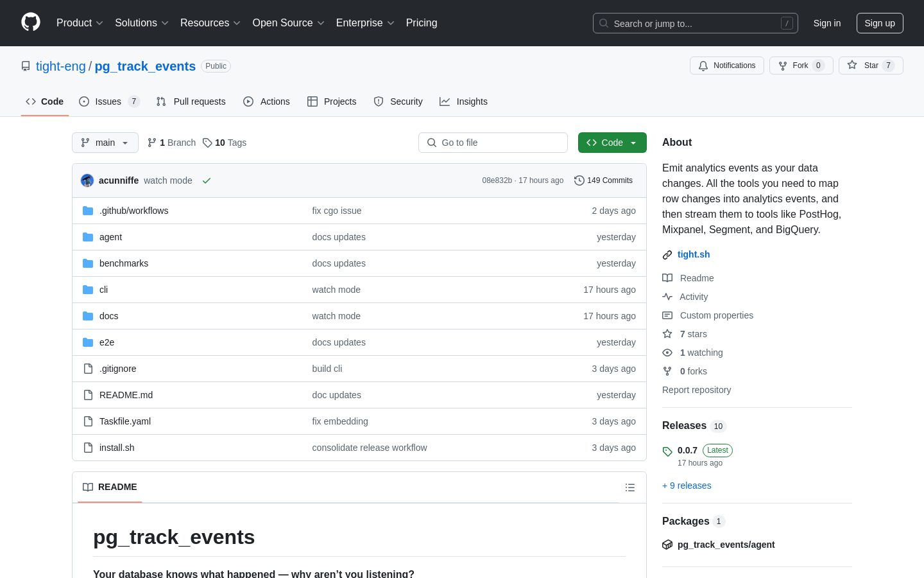This screenshot has width=924, height=578.
Task: Click the eye icon beside 1 watching
Action: (667, 353)
